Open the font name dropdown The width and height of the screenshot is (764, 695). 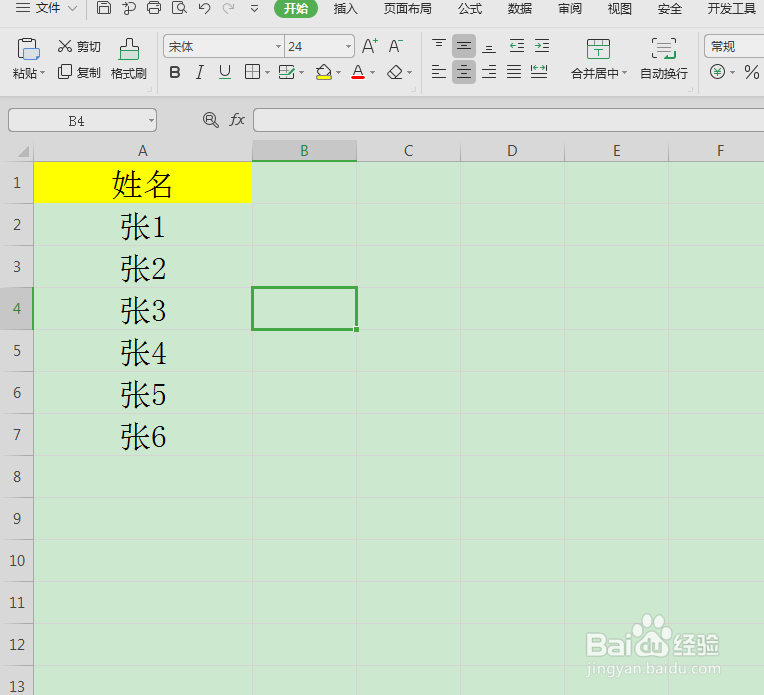pyautogui.click(x=278, y=47)
